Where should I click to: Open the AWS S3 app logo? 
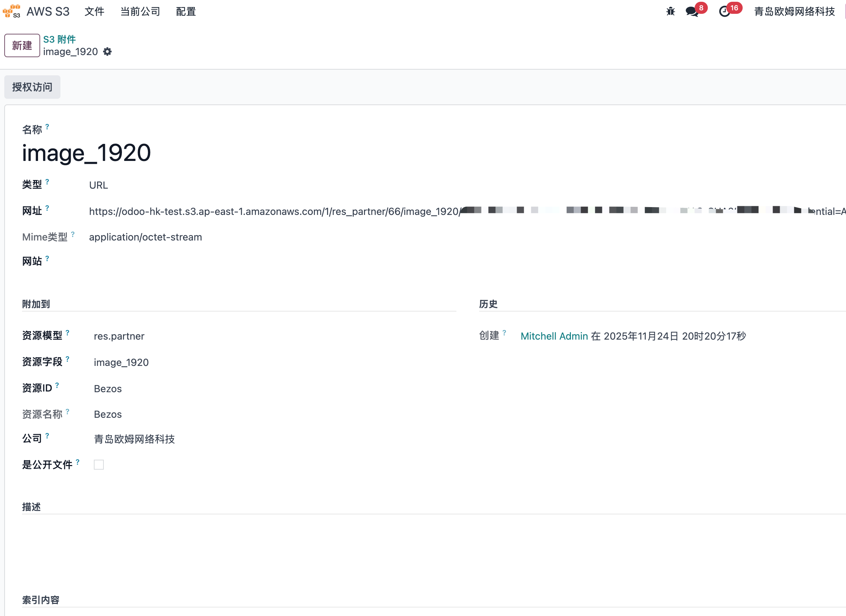[x=11, y=11]
